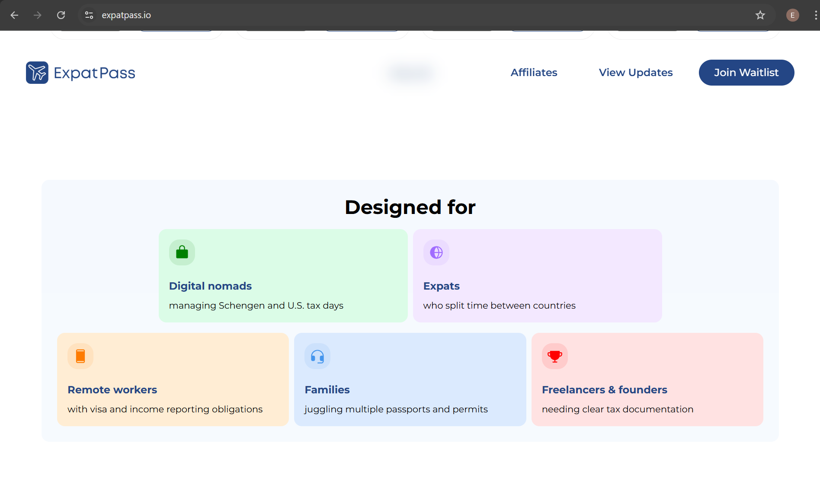Click the site information icon in the address bar

(89, 14)
